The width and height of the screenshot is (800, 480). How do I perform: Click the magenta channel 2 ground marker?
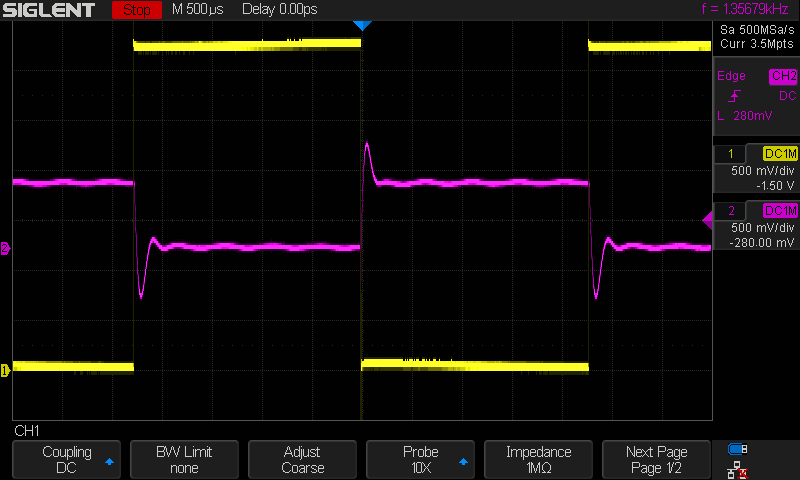(x=5, y=248)
